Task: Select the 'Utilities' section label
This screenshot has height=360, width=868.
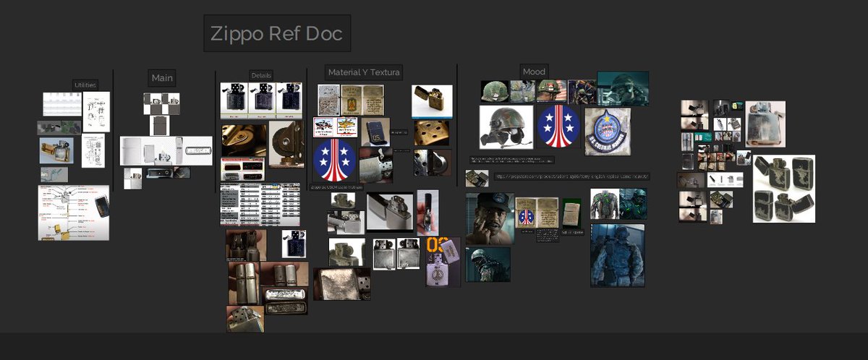Action: point(85,85)
